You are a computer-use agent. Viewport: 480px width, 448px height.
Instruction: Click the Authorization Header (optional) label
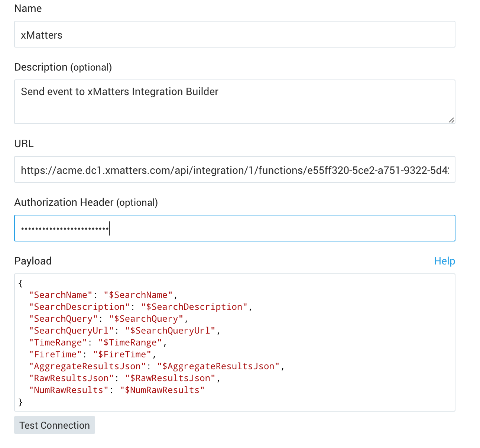pos(86,202)
